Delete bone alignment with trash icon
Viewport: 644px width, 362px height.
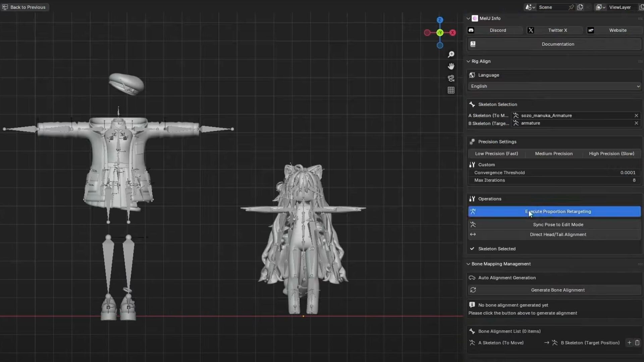tap(637, 343)
